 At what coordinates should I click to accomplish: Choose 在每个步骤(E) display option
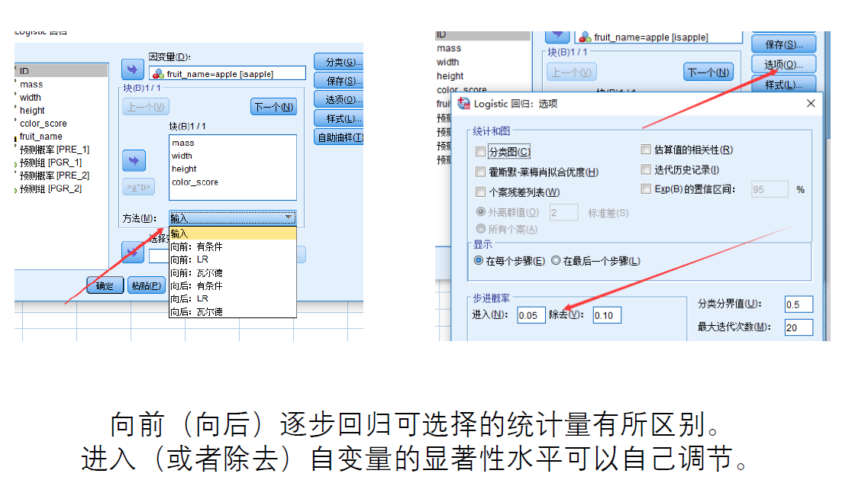(479, 261)
